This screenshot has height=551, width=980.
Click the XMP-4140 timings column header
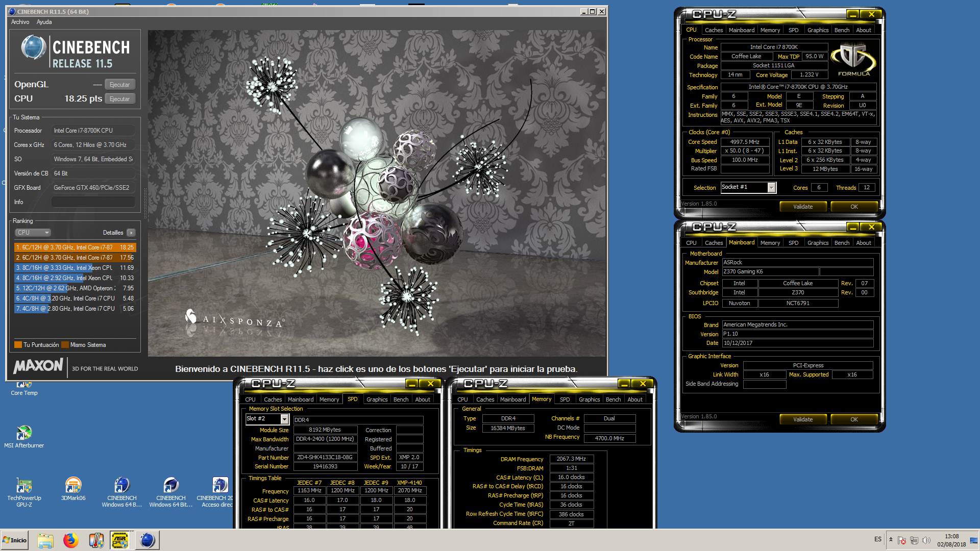click(409, 483)
